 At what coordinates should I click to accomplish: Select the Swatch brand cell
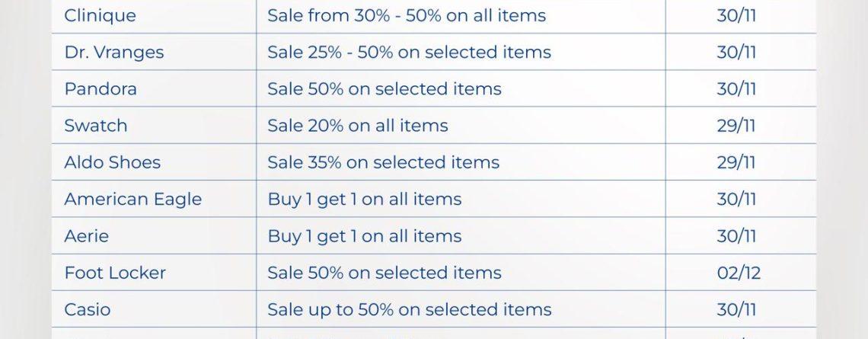(96, 126)
